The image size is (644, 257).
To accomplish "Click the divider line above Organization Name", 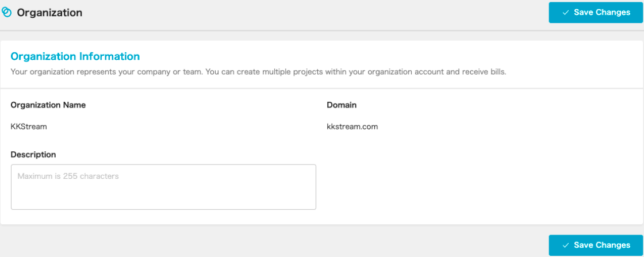I will [322, 89].
